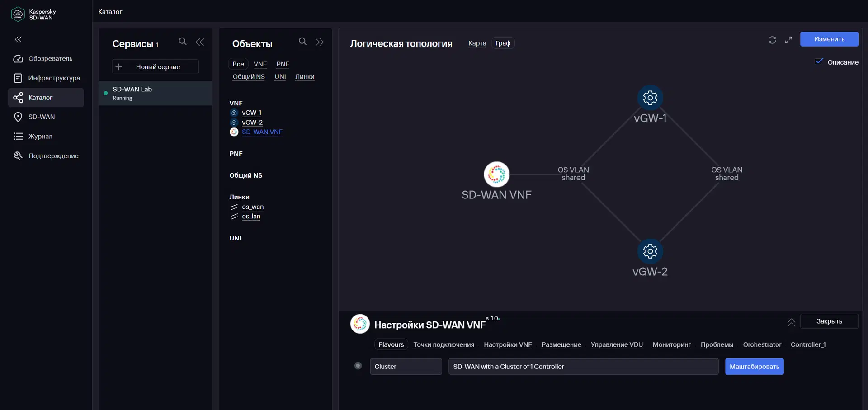Switch topology view to Граф
868x410 pixels.
pyautogui.click(x=503, y=43)
